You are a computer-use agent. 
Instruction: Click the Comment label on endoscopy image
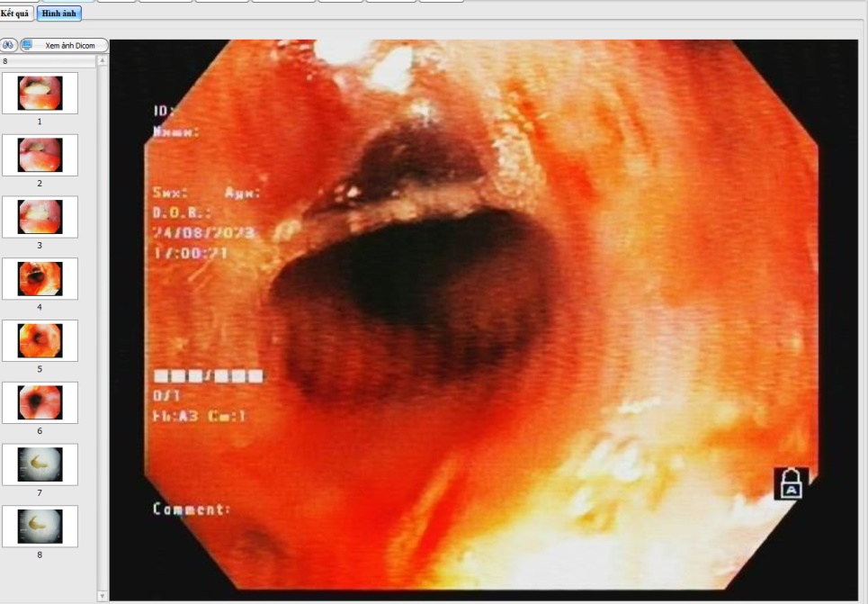(x=192, y=509)
